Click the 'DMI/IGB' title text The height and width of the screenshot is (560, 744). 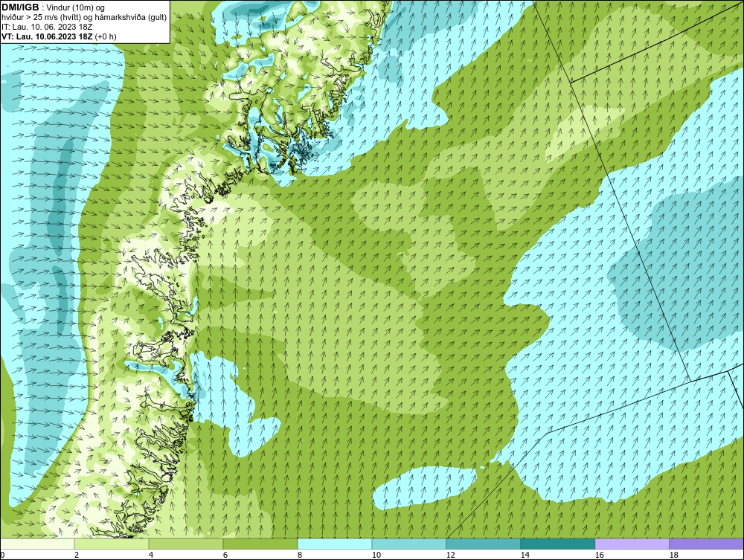coord(20,7)
